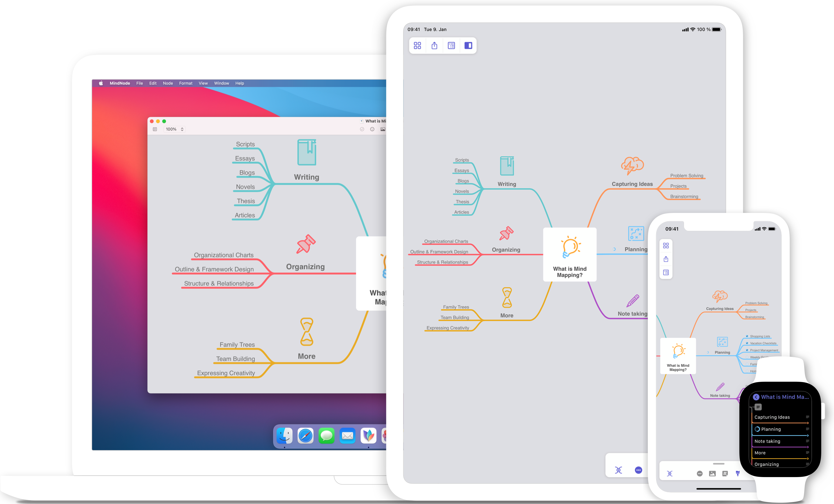Open the image insert icon on the iPhone toolbar

pyautogui.click(x=712, y=474)
